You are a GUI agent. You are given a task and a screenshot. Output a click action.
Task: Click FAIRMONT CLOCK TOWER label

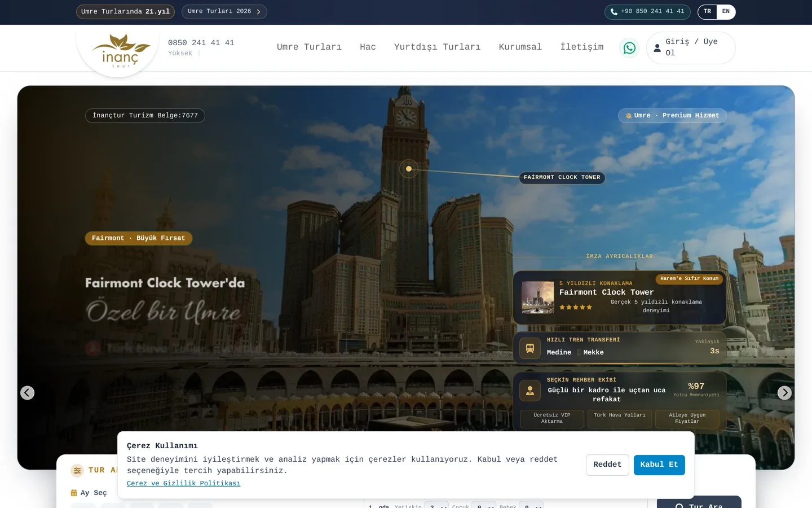562,178
